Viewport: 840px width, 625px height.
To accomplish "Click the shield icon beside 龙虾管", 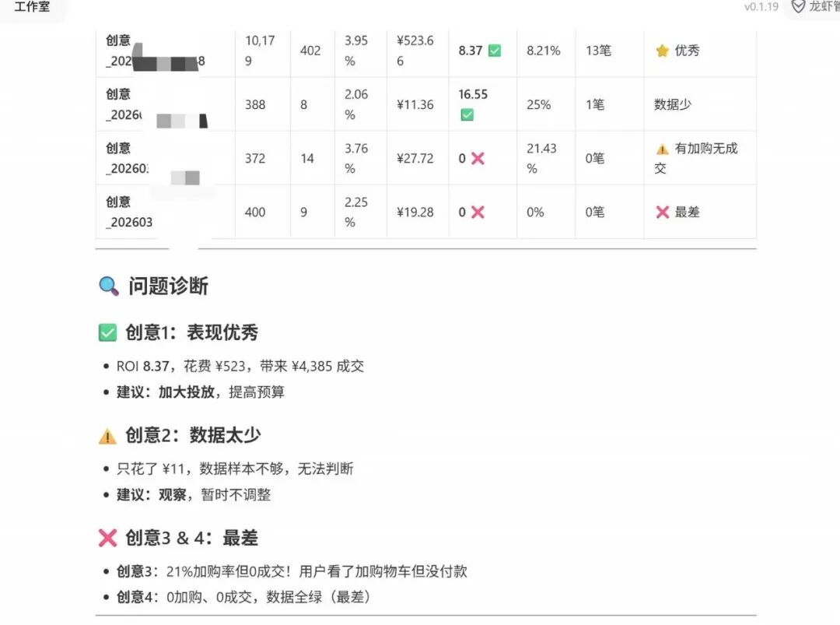I will [798, 7].
